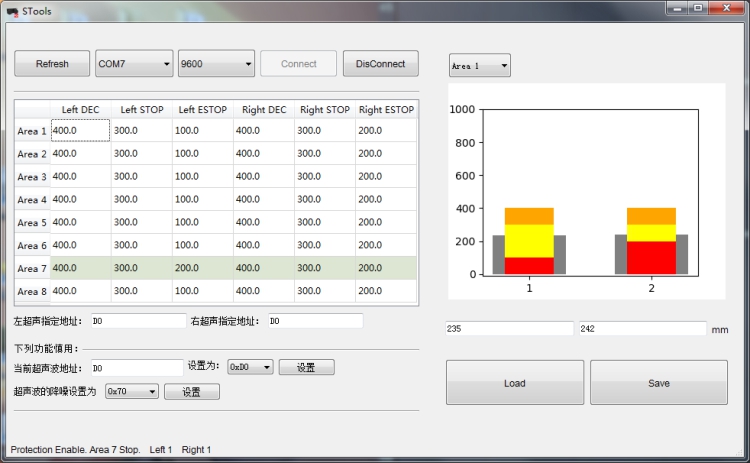Viewport: 750px width, 463px height.
Task: Click the Left 1 status bar entry
Action: coord(160,450)
